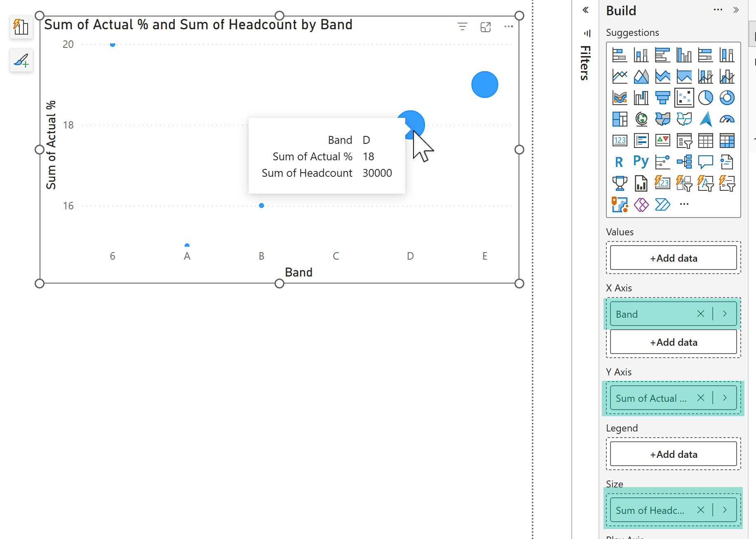Screen dimensions: 756x539
Task: Open the filter icon on visual header
Action: click(x=463, y=27)
